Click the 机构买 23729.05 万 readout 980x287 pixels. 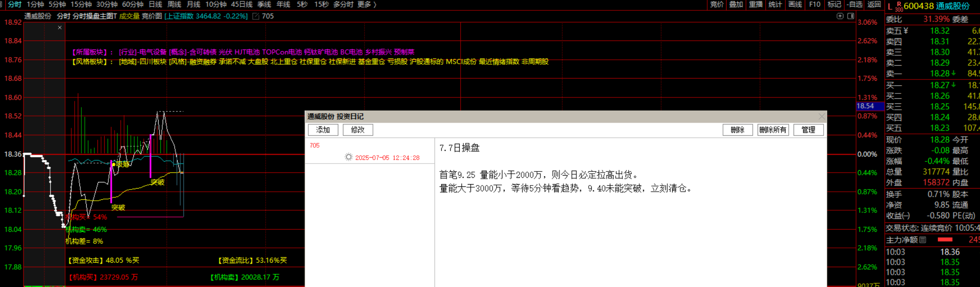coord(103,277)
